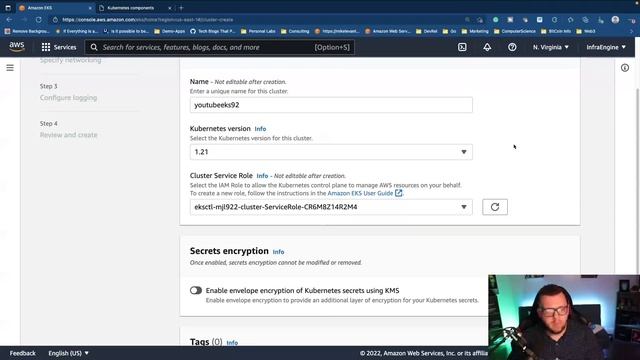Open the Marketing bookmark folder
The width and height of the screenshot is (640, 360).
click(x=475, y=31)
